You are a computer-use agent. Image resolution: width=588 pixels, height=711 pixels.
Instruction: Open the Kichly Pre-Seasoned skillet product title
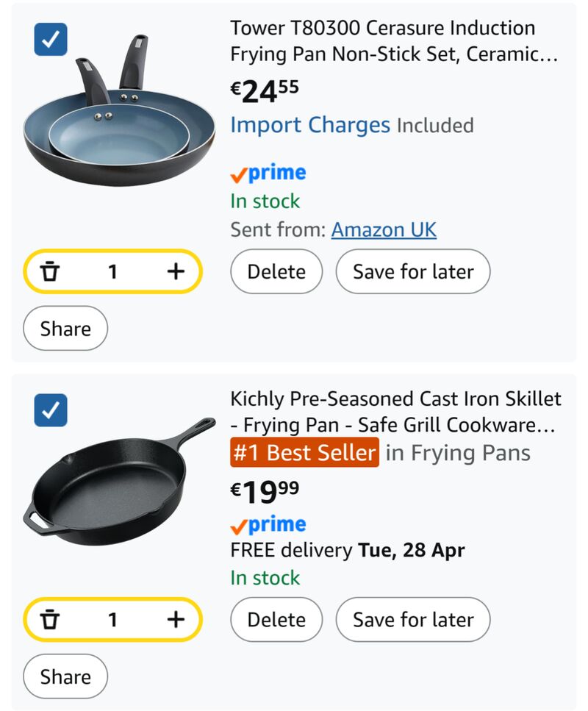[x=395, y=410]
